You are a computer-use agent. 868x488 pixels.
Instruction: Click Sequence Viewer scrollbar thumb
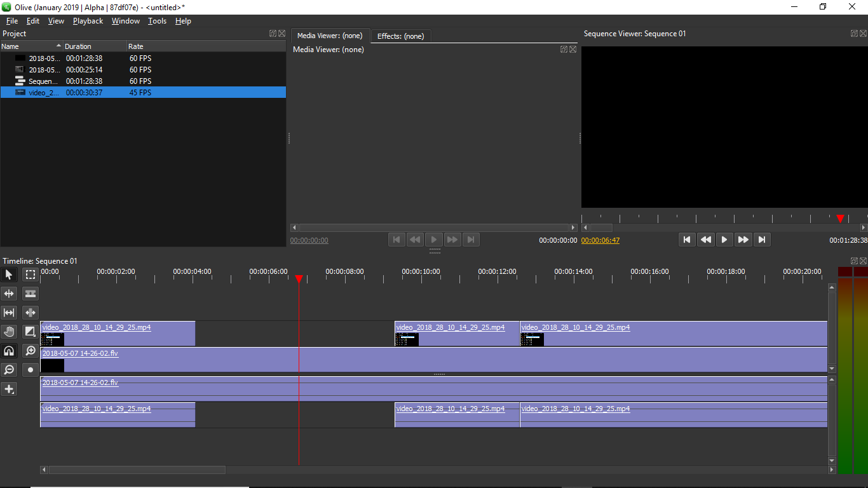coord(601,227)
